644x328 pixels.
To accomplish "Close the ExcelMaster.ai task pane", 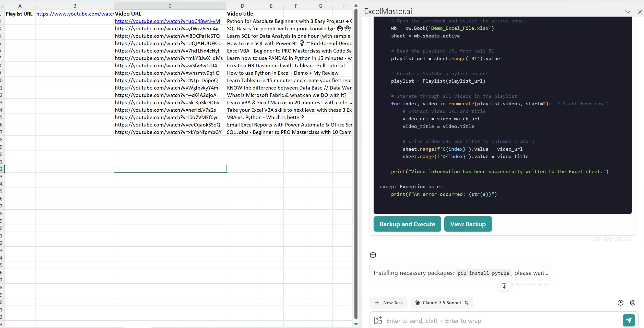I will 640,12.
